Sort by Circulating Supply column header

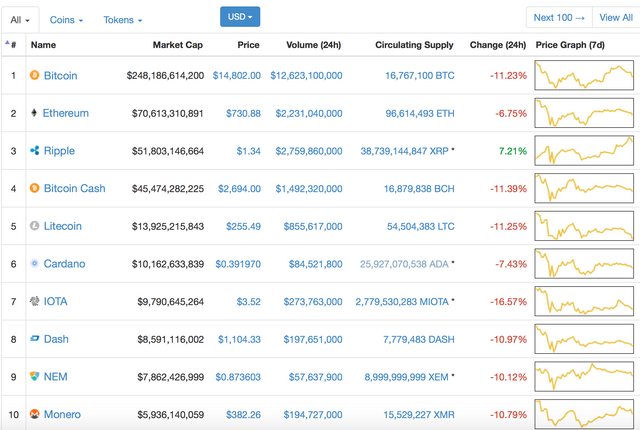[414, 45]
